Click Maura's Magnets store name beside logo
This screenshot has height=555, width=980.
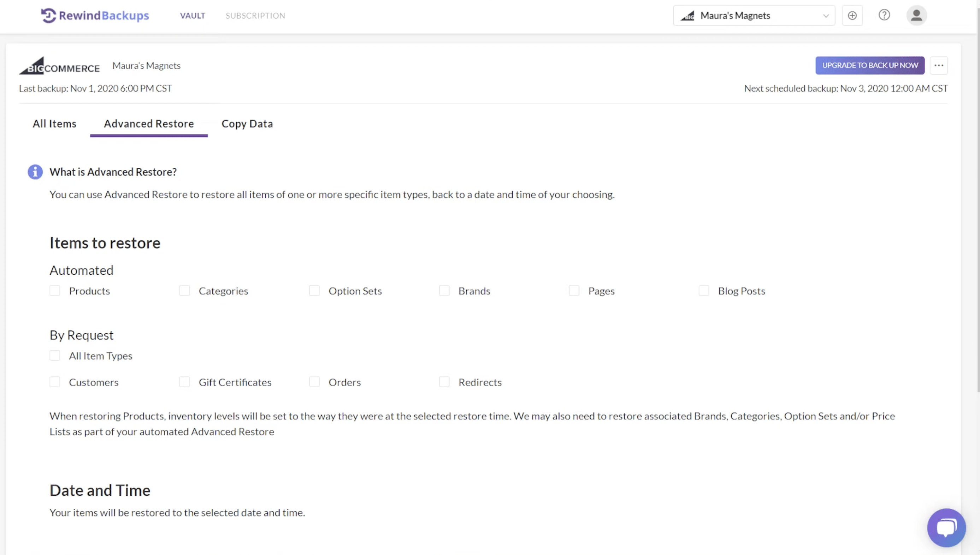[146, 66]
